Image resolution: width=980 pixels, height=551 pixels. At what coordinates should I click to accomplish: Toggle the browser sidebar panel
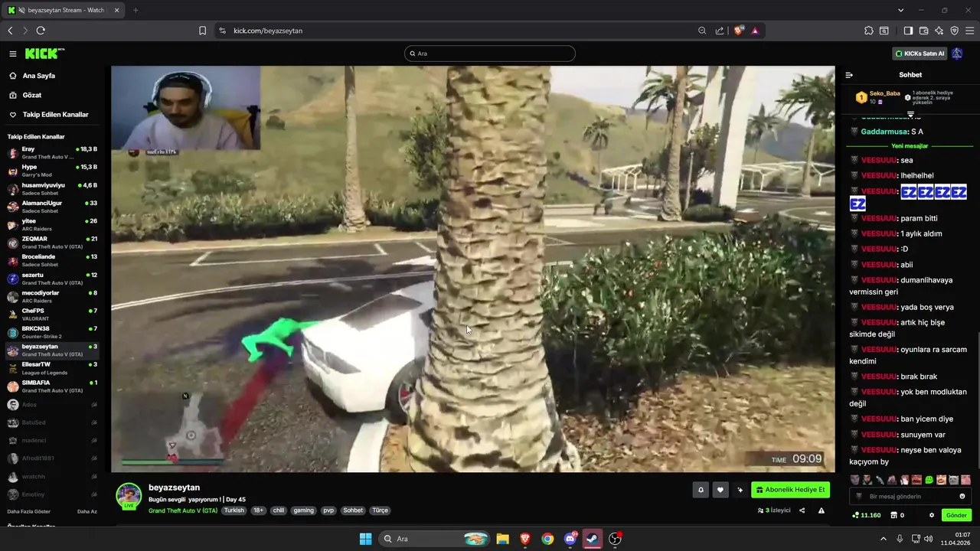point(908,31)
